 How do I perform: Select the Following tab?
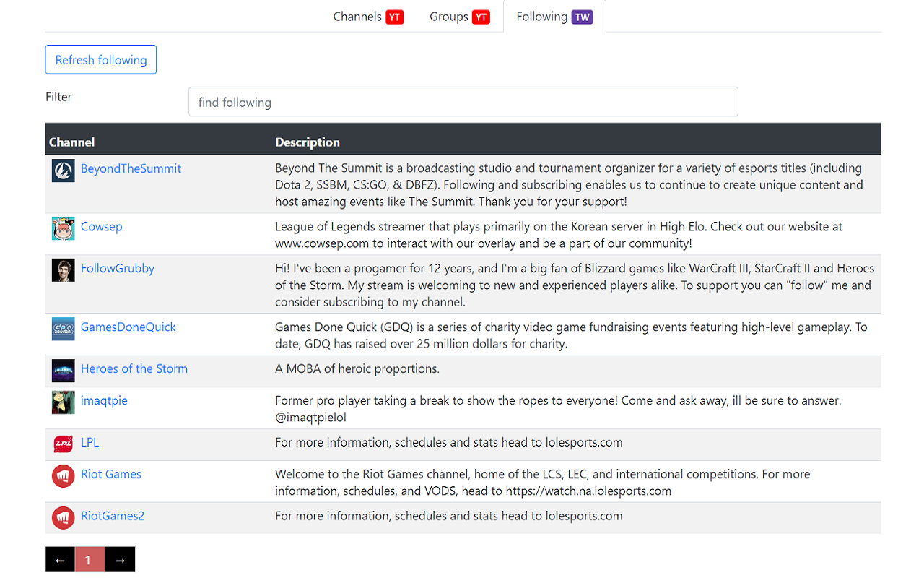point(554,17)
